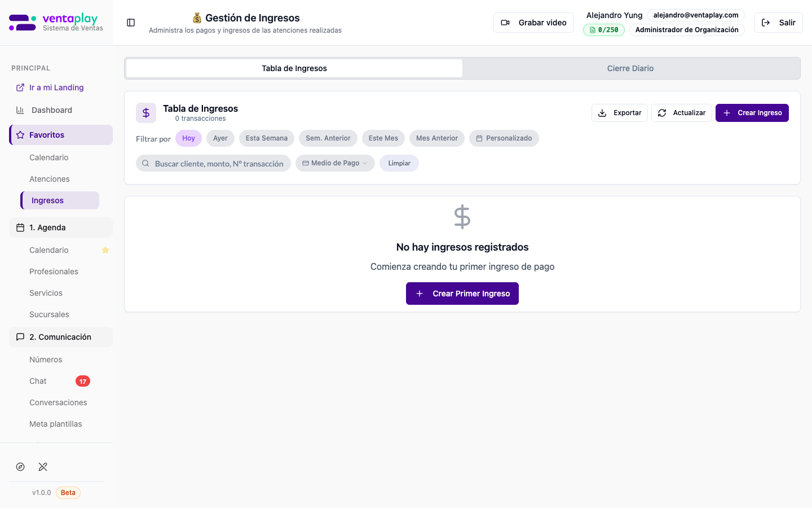Viewport: 812px width, 508px height.
Task: Click the 0/250 usage counter badge
Action: click(x=604, y=30)
